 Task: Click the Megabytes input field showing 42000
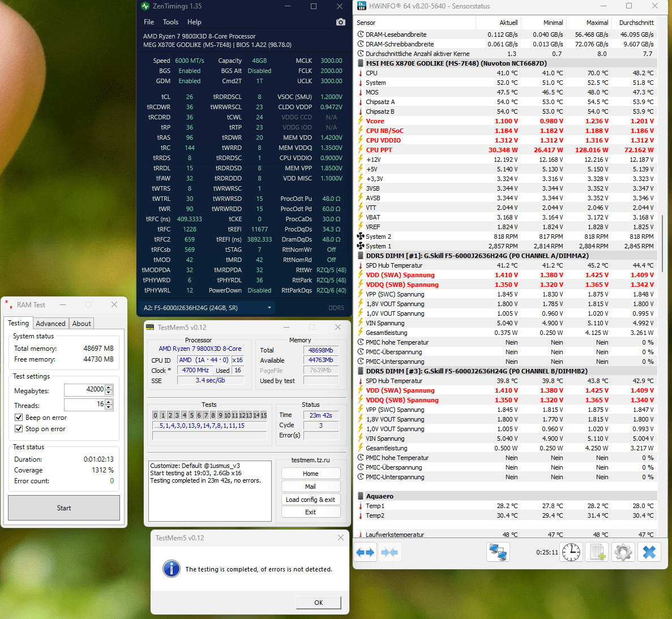[84, 390]
